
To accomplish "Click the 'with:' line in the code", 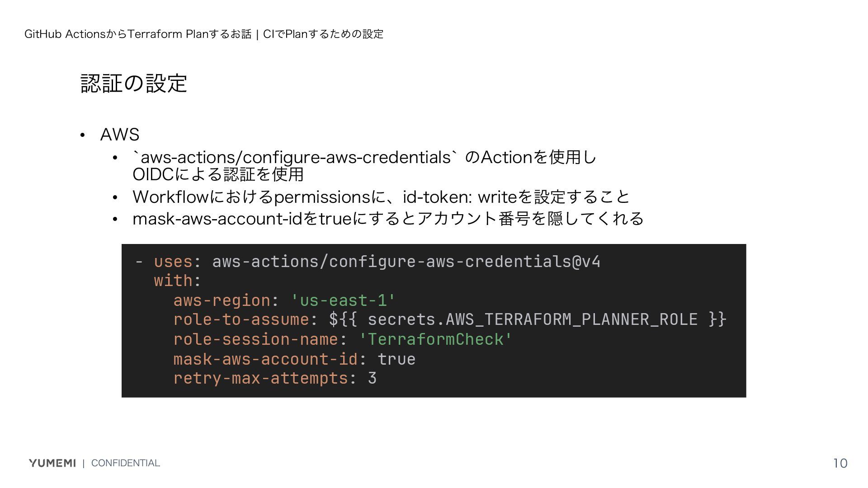I will 177,281.
